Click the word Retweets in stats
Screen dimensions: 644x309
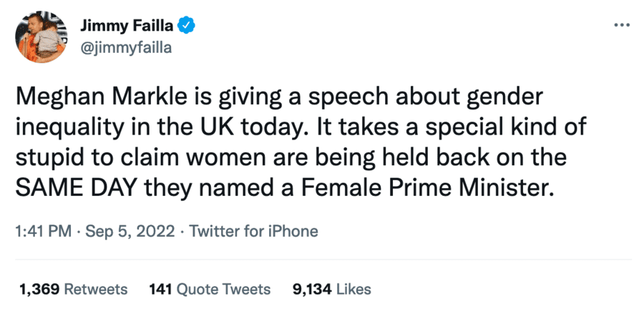pos(96,289)
